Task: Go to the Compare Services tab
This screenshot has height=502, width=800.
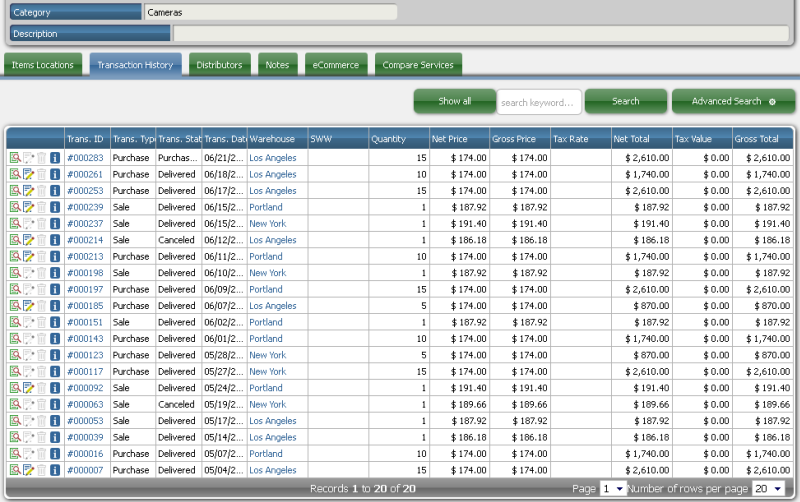Action: click(x=418, y=65)
